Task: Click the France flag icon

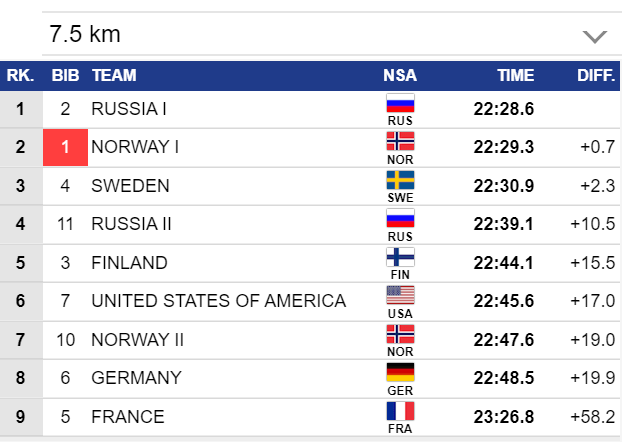Action: pos(400,410)
